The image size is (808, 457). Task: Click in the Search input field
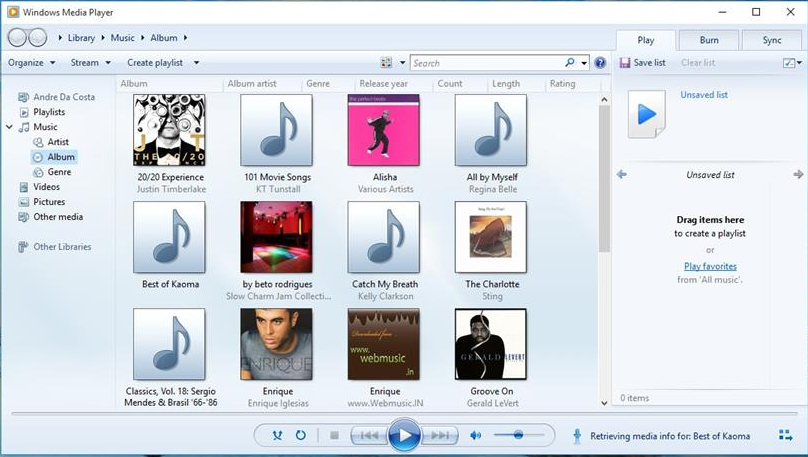click(487, 63)
